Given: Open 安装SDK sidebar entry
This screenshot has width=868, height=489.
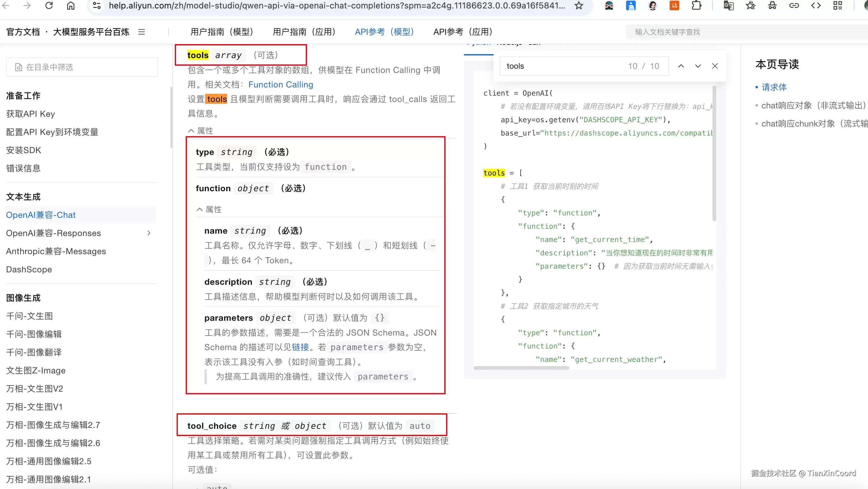Looking at the screenshot, I should pos(24,150).
